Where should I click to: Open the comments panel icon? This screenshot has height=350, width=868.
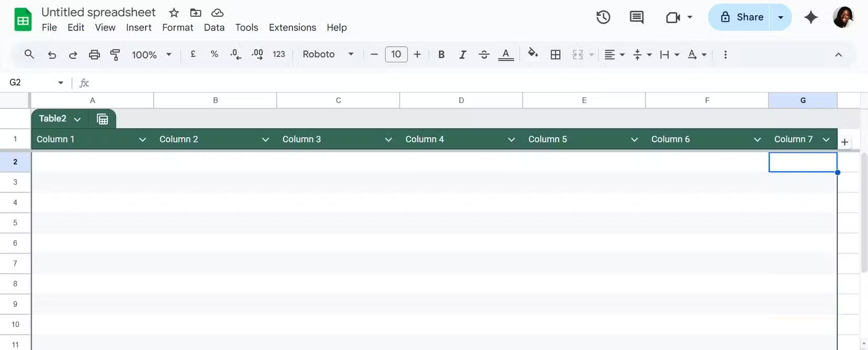click(x=637, y=17)
